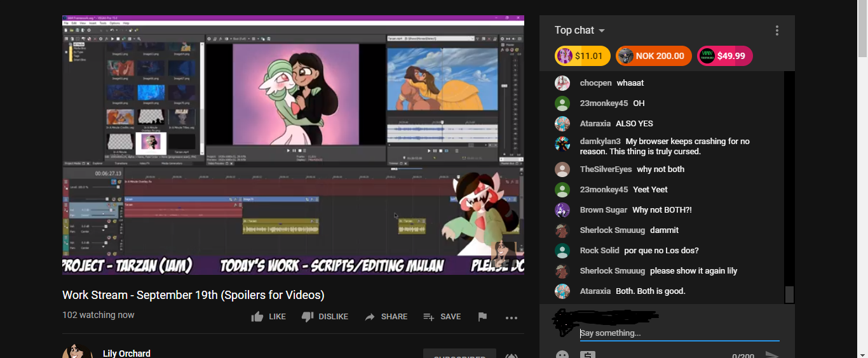Select username Brown Sugar in chat
This screenshot has height=358, width=868.
[604, 210]
